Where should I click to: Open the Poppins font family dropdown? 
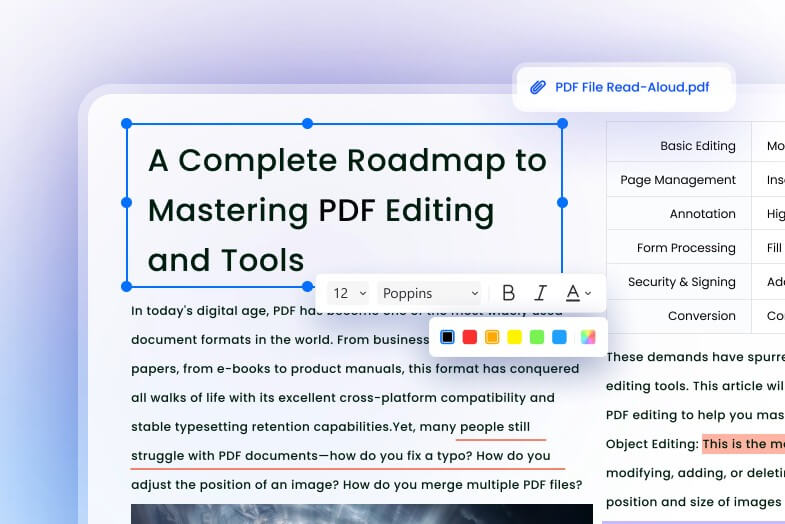pos(430,293)
